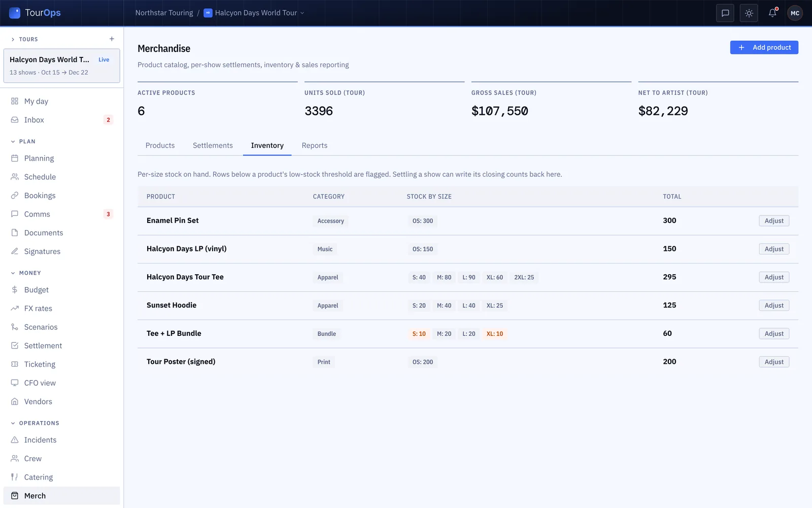Click the low-stock 'S: 10' chip
This screenshot has height=508, width=812.
tap(419, 334)
